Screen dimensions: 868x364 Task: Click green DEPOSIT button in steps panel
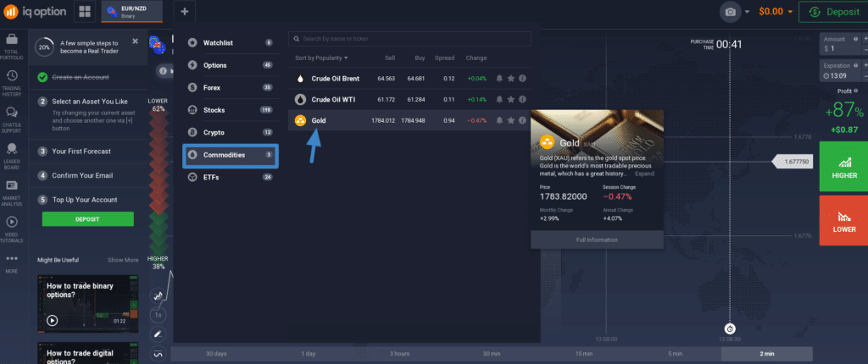point(88,219)
